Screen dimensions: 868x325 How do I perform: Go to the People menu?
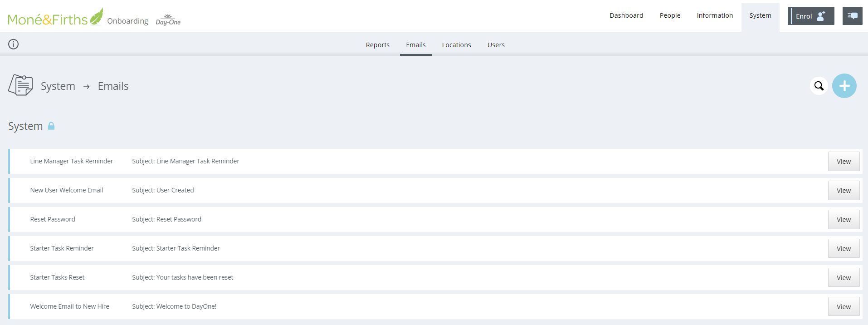point(670,15)
